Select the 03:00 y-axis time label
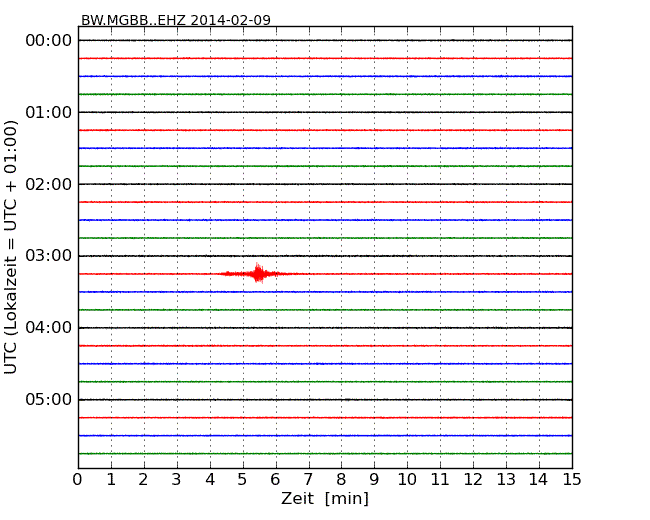This screenshot has height=520, width=650. pyautogui.click(x=49, y=256)
